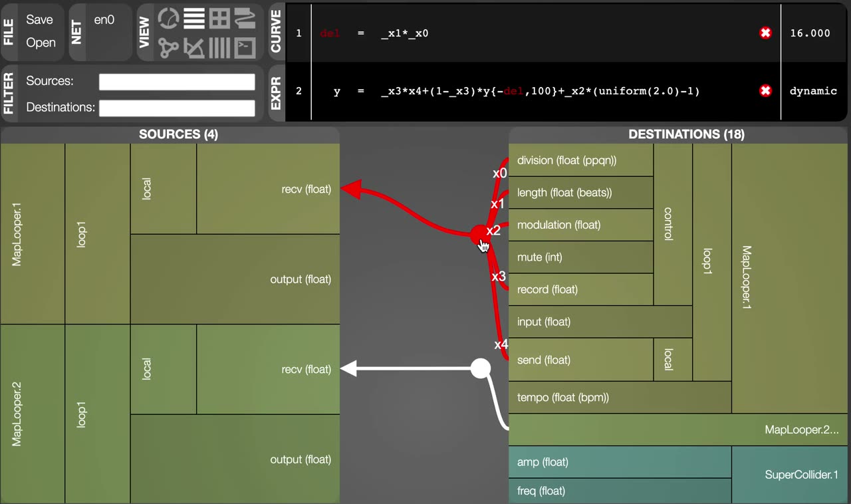Open the linked boxes (balloon) view
Image resolution: width=851 pixels, height=504 pixels.
(x=245, y=19)
